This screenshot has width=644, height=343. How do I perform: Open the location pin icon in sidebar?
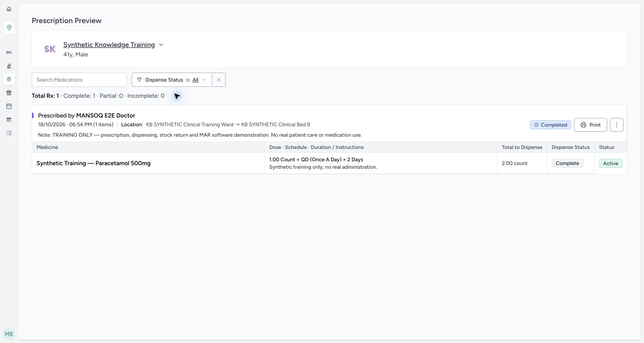[9, 28]
